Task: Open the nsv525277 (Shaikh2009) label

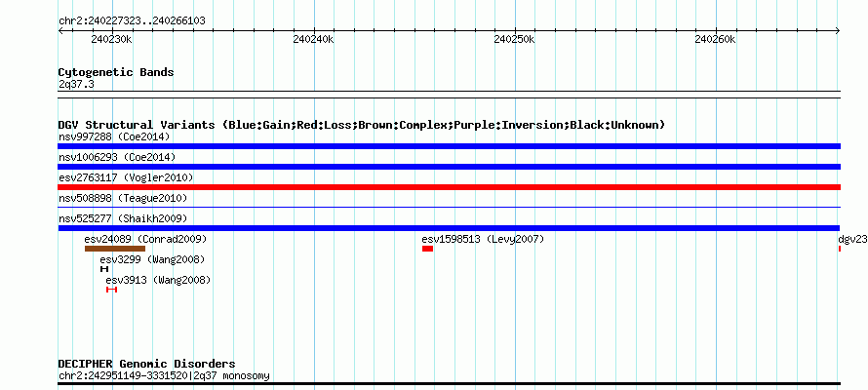Action: tap(123, 218)
